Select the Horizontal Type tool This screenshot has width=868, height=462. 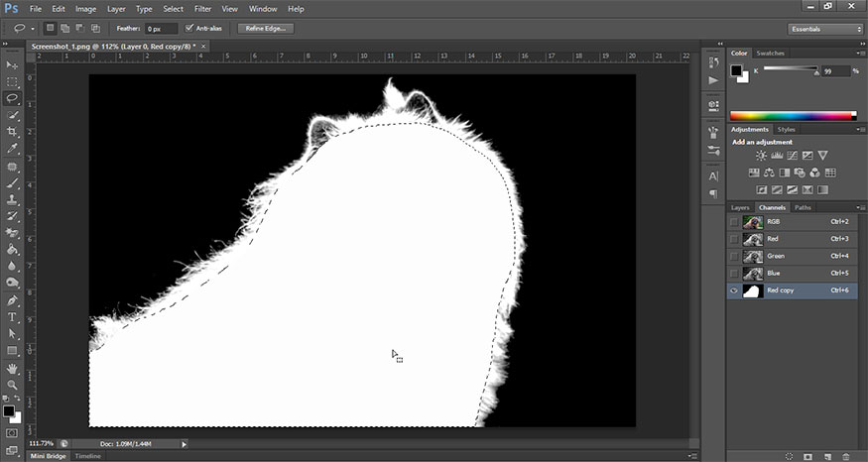click(x=12, y=317)
